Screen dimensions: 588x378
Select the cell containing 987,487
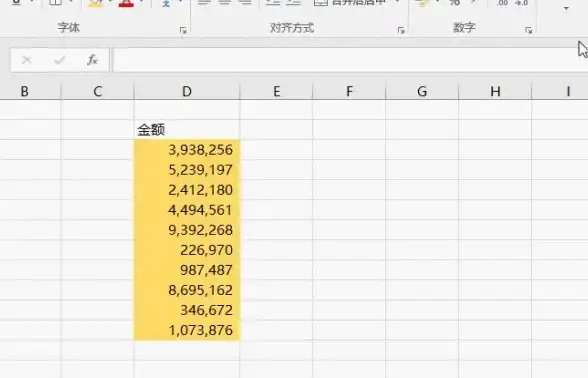[187, 270]
